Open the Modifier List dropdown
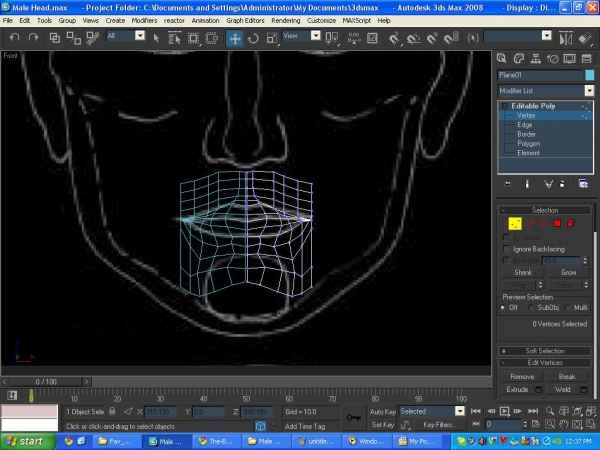Viewport: 600px width, 450px height. (x=589, y=91)
